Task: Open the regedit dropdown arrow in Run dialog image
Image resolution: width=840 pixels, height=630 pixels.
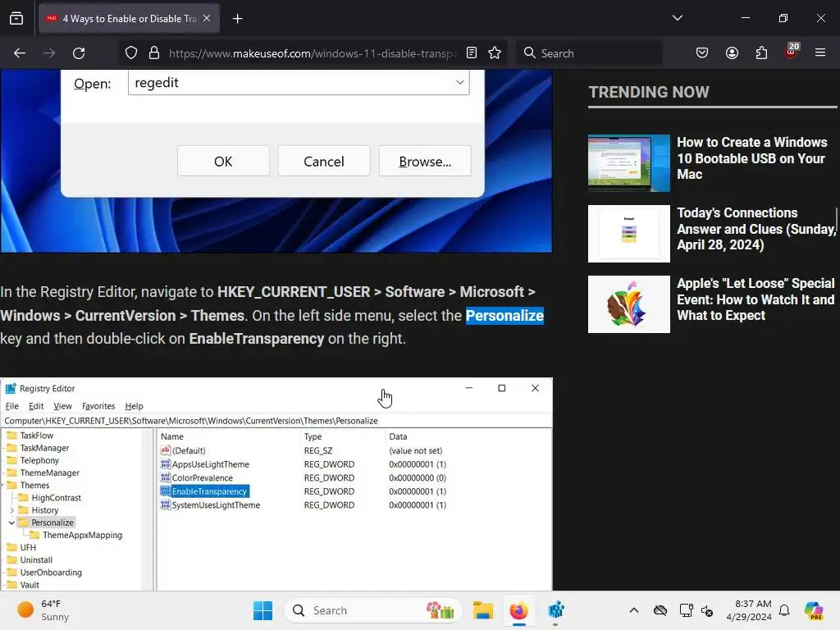Action: tap(459, 83)
